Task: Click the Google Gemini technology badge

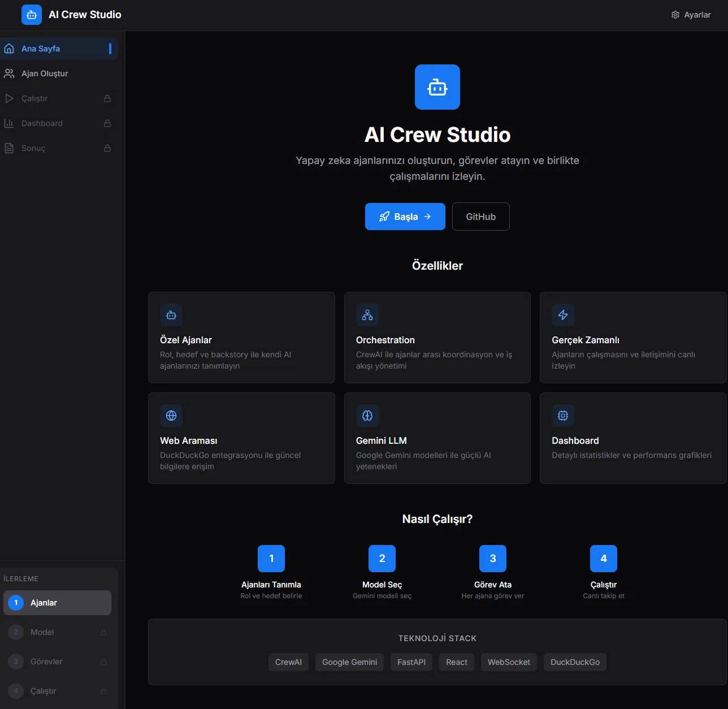Action: pos(349,662)
